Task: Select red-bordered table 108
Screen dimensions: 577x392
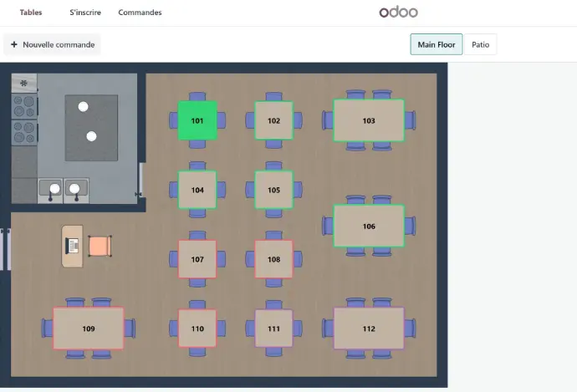Action: pos(273,259)
